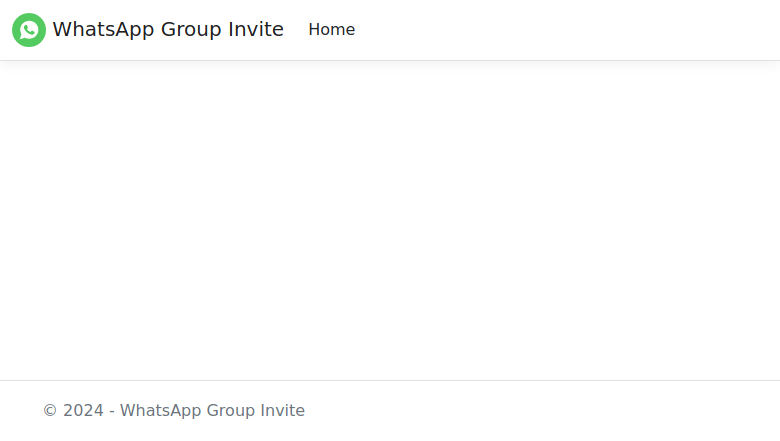Image resolution: width=780 pixels, height=441 pixels.
Task: Go to Home from the navbar
Action: 331,30
